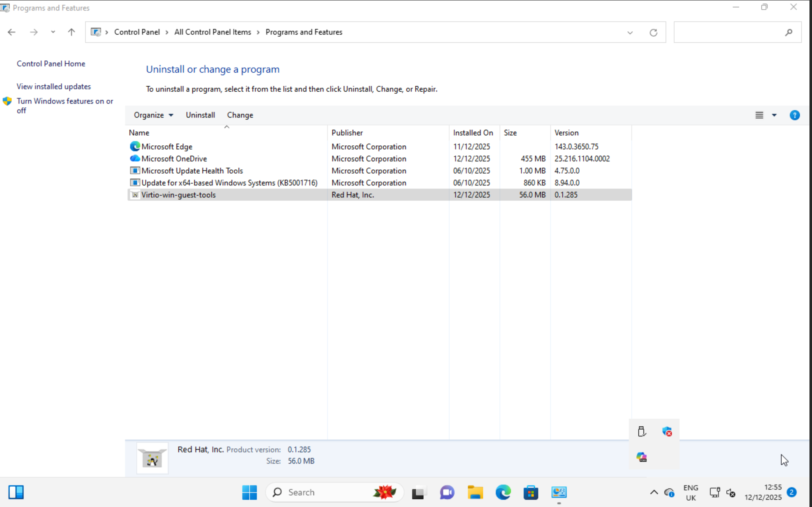Sort by the Size column header

(x=510, y=133)
